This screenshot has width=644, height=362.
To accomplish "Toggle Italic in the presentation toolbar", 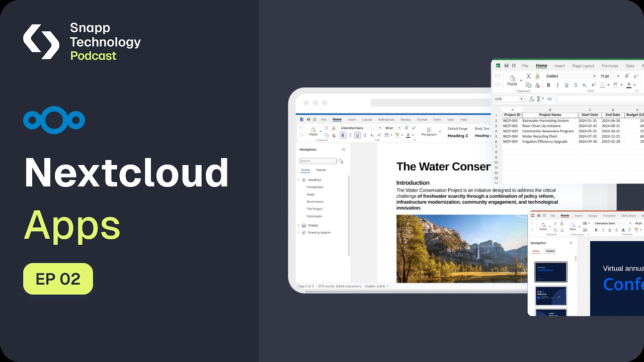I will pyautogui.click(x=603, y=230).
